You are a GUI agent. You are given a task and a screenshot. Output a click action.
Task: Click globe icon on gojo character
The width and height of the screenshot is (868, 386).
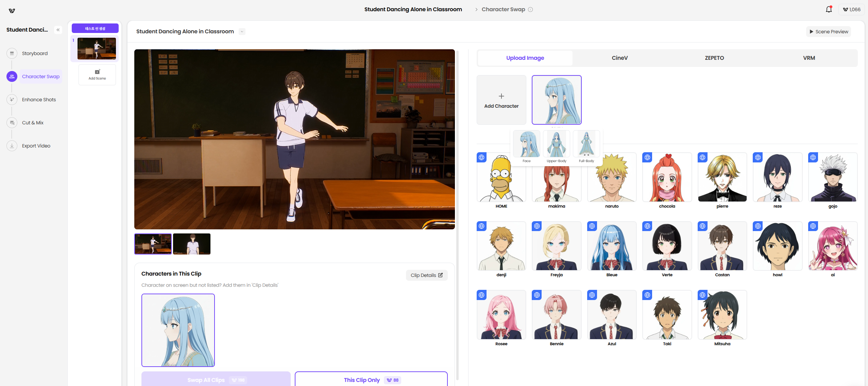point(813,157)
